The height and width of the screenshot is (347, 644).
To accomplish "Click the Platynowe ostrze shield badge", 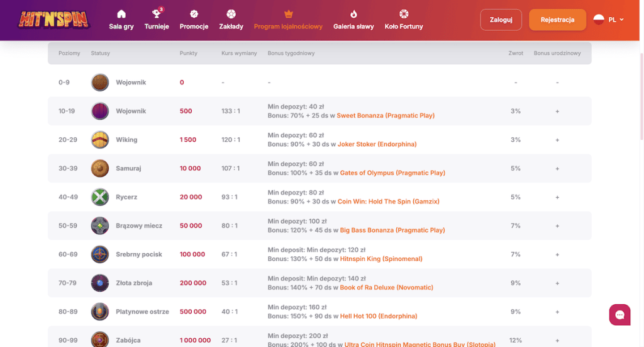I will point(100,312).
